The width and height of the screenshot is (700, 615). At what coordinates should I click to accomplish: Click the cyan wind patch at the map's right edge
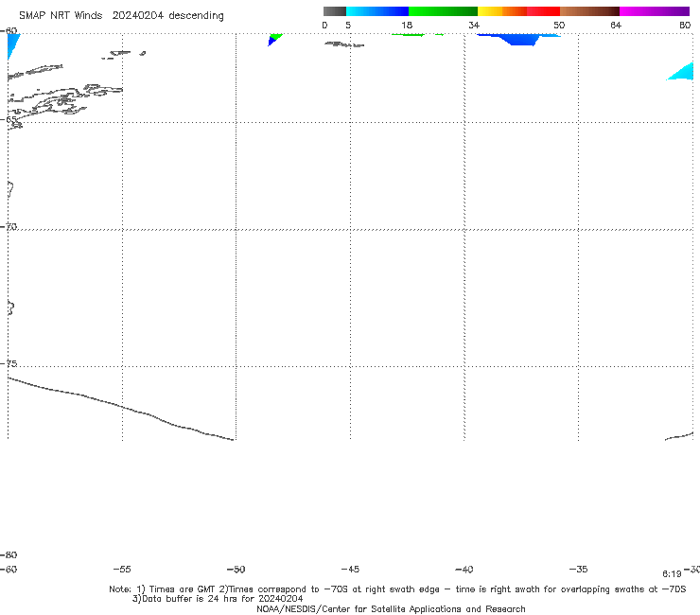683,73
